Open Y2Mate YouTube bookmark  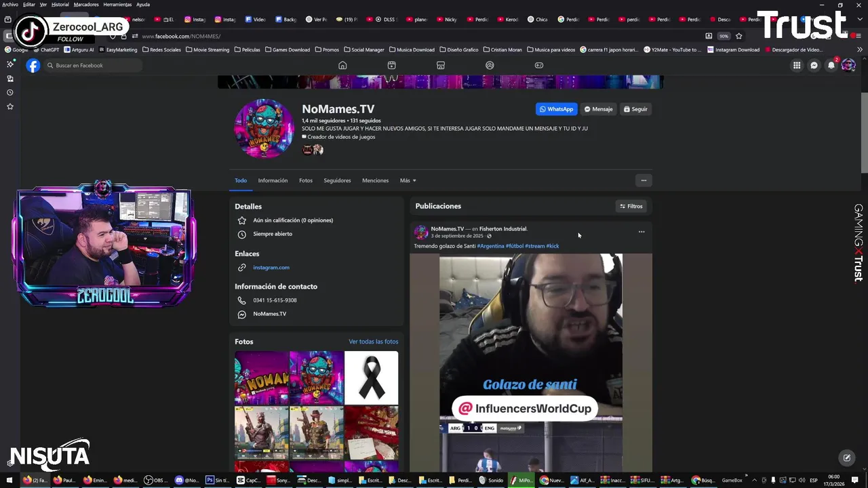[x=673, y=49]
